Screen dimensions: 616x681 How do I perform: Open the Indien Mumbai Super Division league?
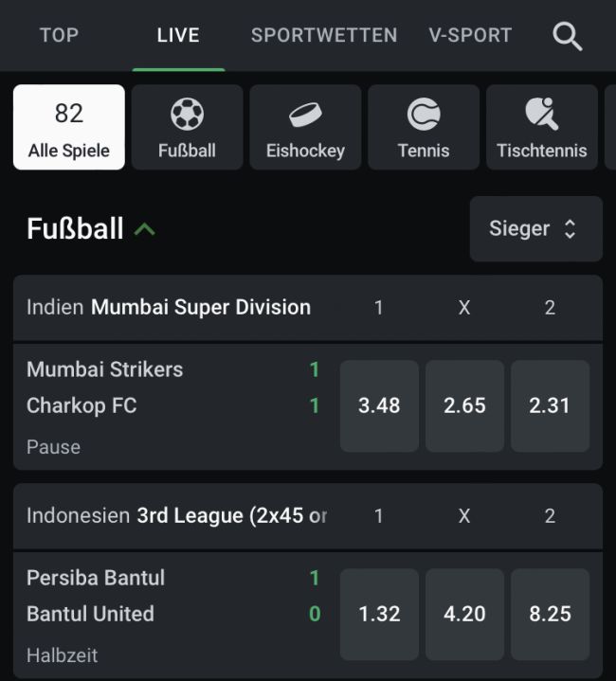coord(169,307)
